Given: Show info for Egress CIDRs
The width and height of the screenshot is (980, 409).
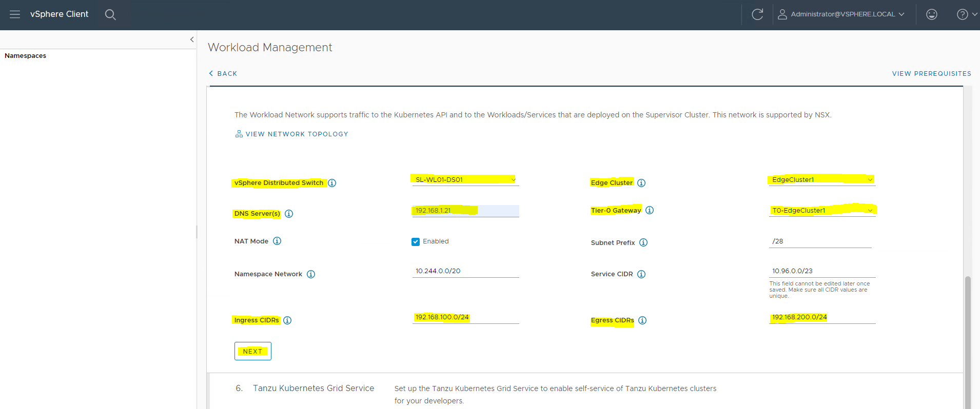Looking at the screenshot, I should click(x=642, y=320).
